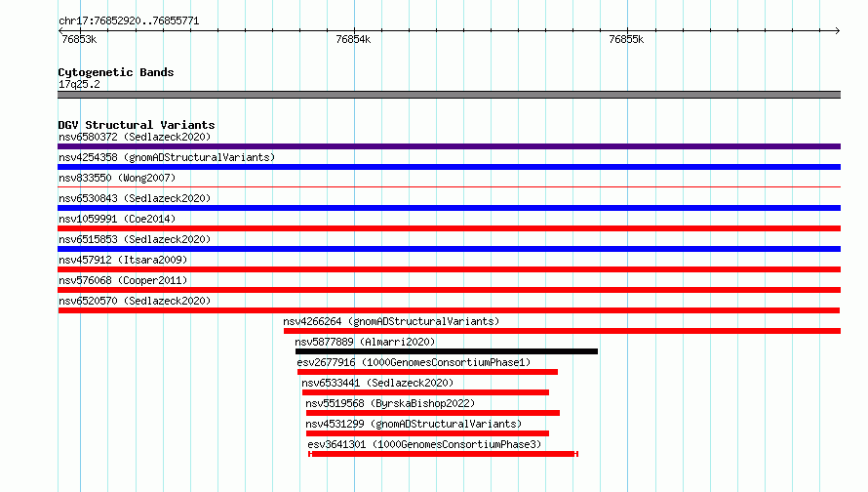The image size is (868, 492).
Task: Open the nsv833550 (Wong2007) label
Action: 117,178
